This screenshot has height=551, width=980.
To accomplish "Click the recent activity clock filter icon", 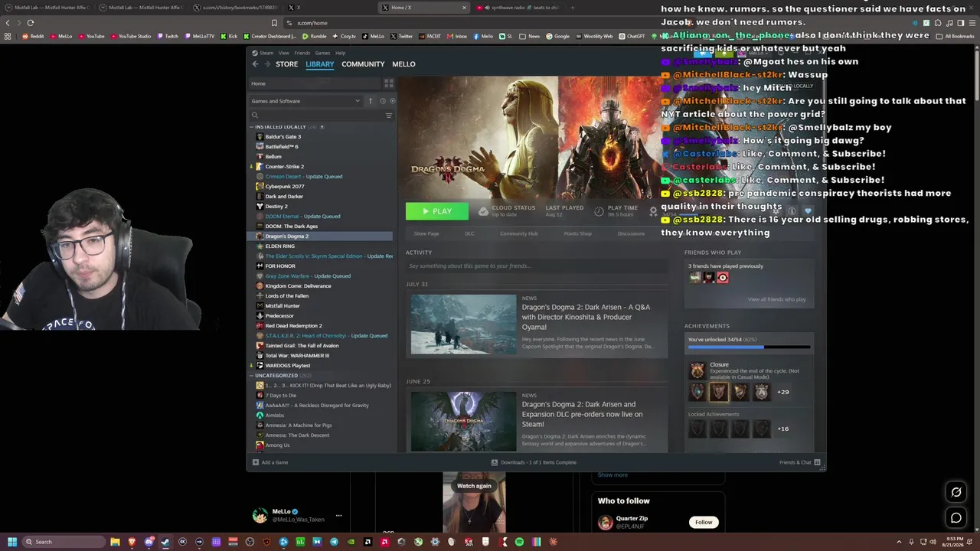I will point(383,101).
